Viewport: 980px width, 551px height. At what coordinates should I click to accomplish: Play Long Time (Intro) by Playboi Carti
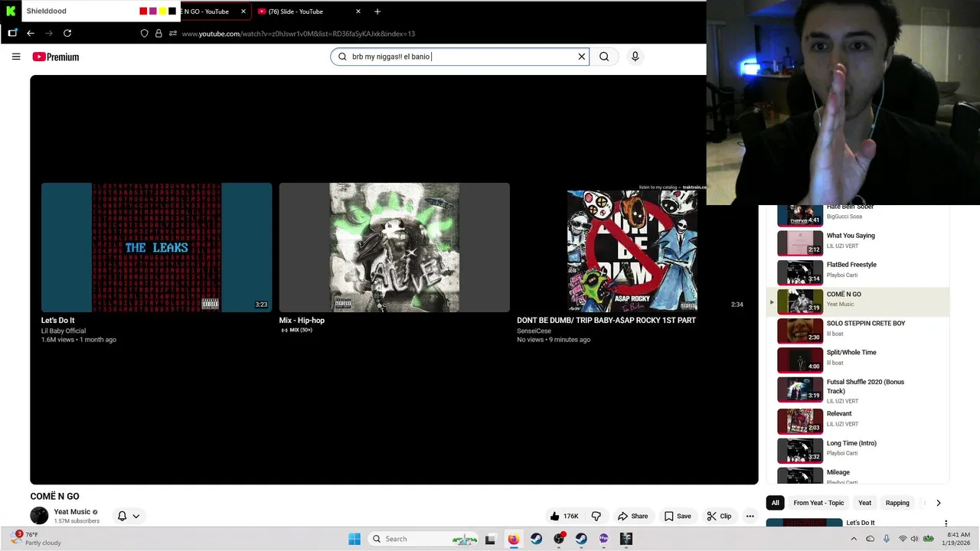click(x=858, y=450)
